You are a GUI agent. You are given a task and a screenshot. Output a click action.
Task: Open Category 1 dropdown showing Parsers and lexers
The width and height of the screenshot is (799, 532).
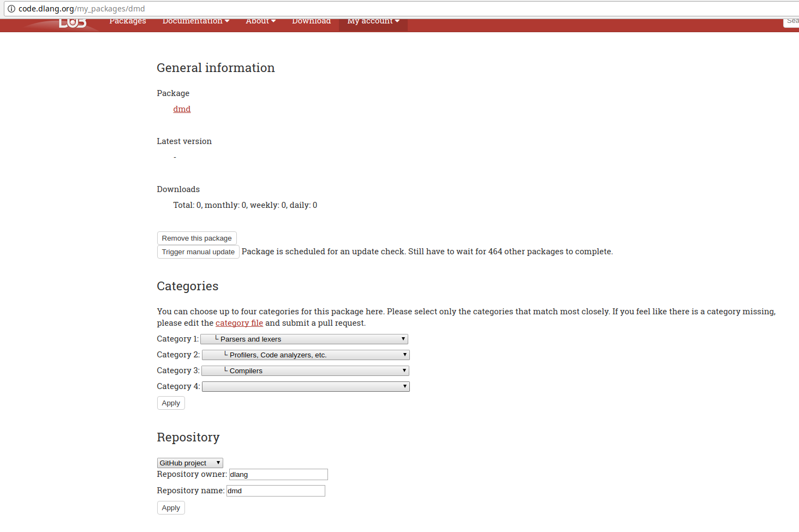point(305,339)
